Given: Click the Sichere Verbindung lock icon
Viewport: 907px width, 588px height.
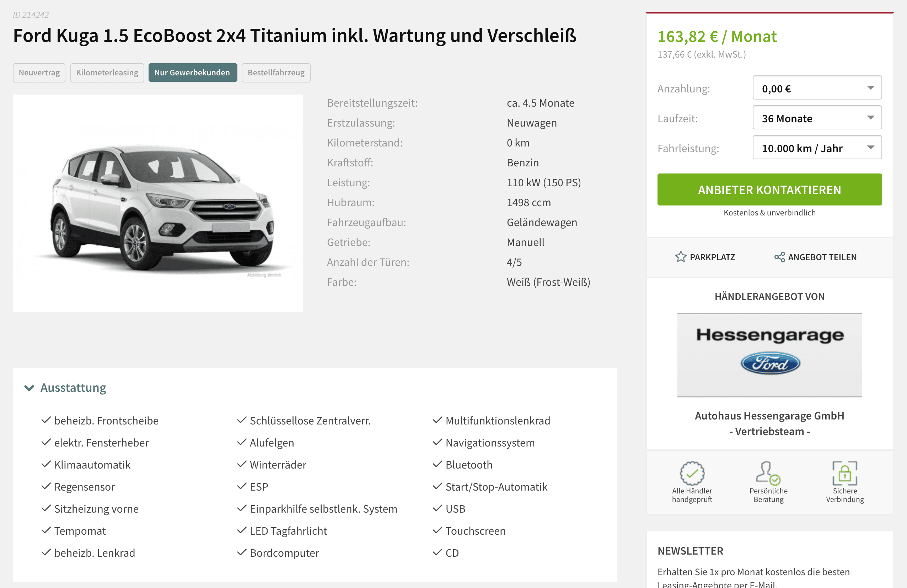Looking at the screenshot, I should [x=844, y=473].
